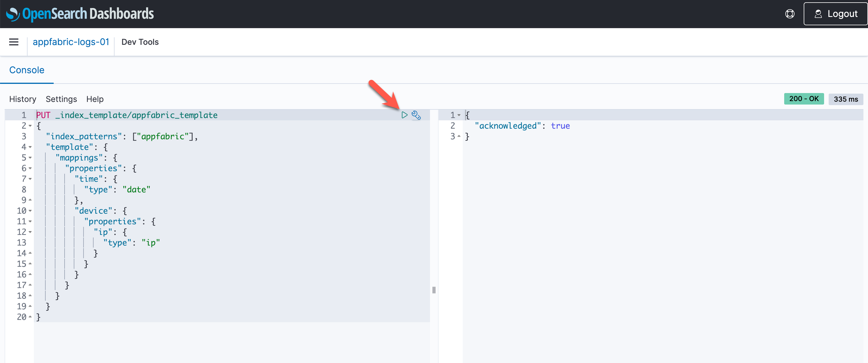Collapse the "device" block on line 10
Screen dimensions: 868x363
pos(30,211)
